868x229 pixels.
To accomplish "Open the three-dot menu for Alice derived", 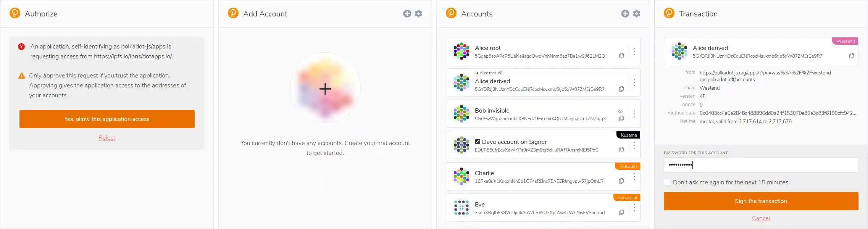I will click(634, 82).
